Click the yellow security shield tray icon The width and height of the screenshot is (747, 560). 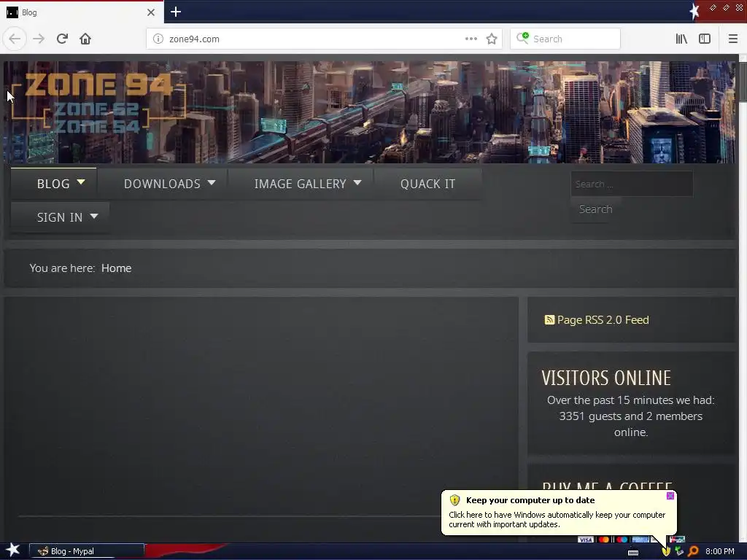(x=665, y=551)
